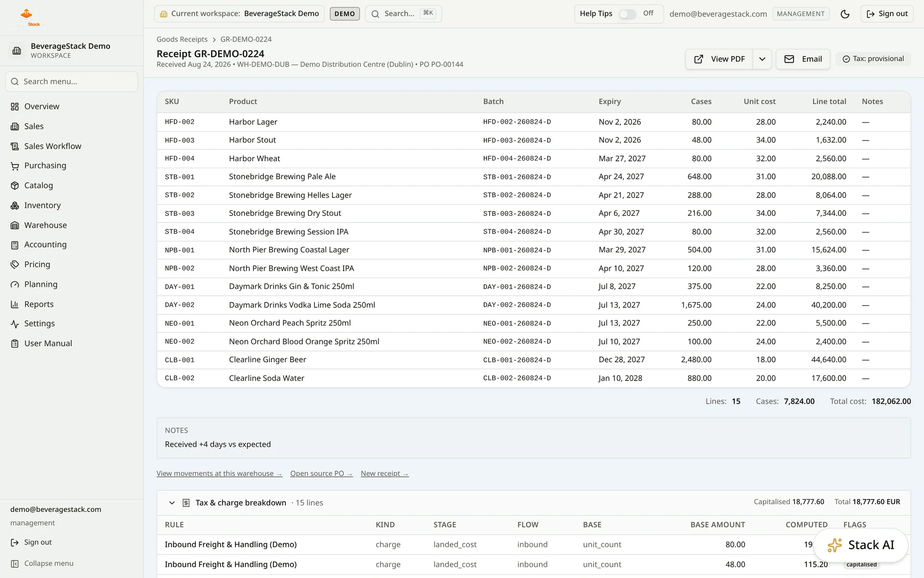924x578 pixels.
Task: Open the Settings sidebar icon
Action: click(x=15, y=324)
